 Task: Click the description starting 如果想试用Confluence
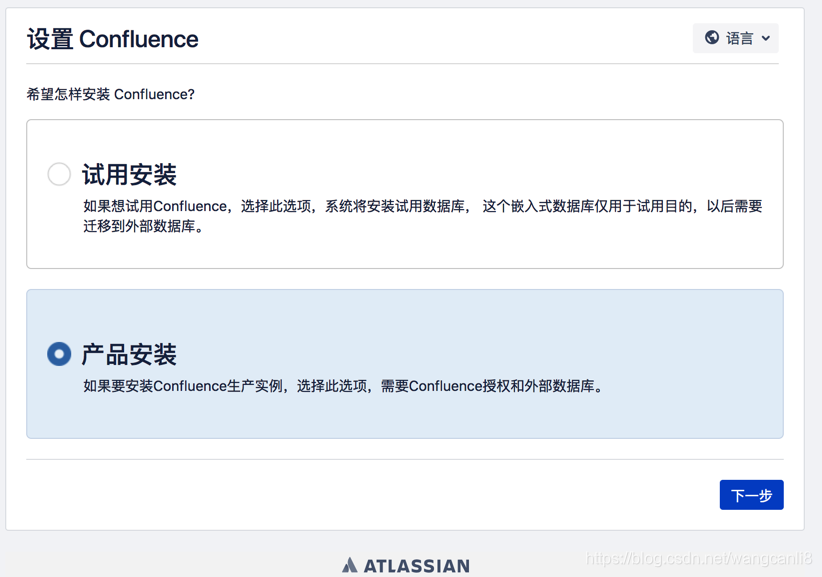pos(423,216)
